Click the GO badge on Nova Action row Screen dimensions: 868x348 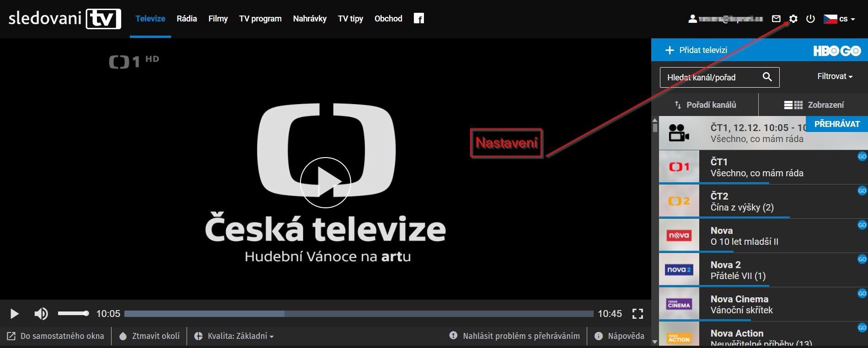pos(862,328)
